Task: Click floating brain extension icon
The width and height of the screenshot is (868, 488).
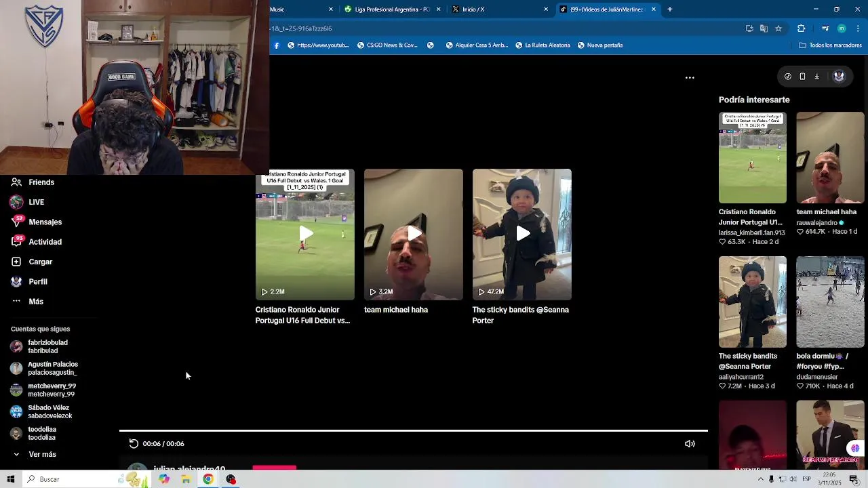Action: 855,448
